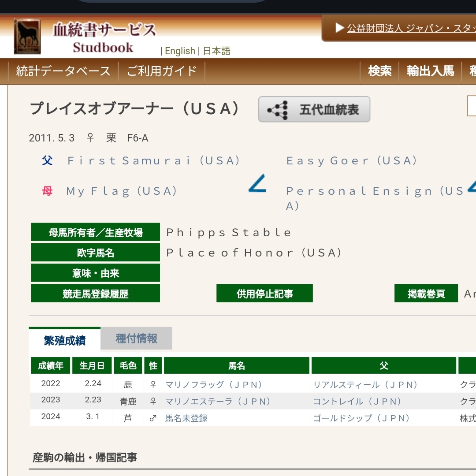
Task: Open foal マリノエステーラ (JPN) link
Action: point(218,402)
